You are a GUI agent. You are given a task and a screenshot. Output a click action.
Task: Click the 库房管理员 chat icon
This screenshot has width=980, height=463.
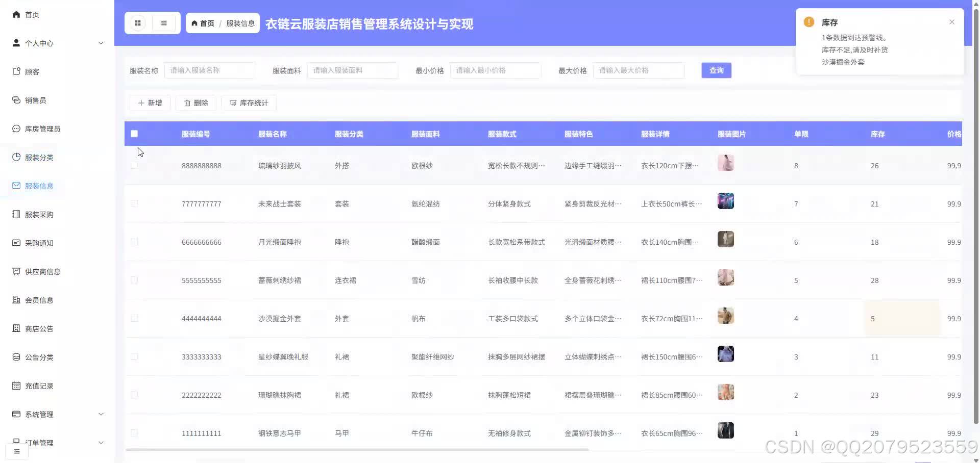(16, 128)
